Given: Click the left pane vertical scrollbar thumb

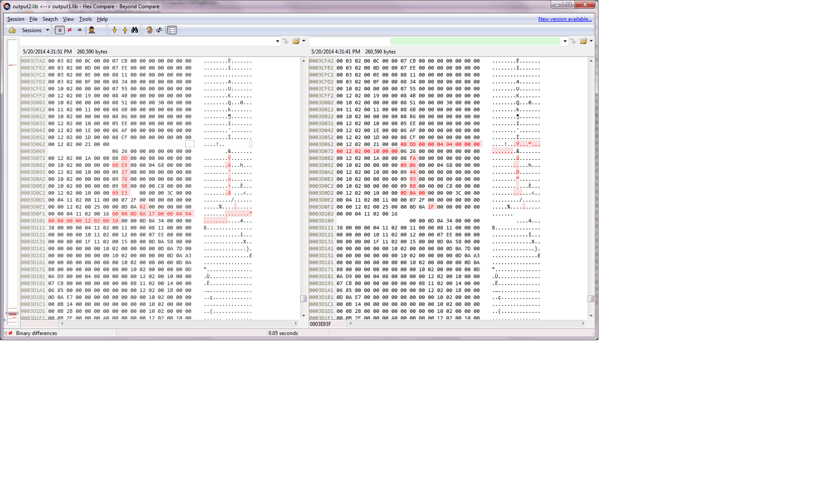Looking at the screenshot, I should [304, 299].
